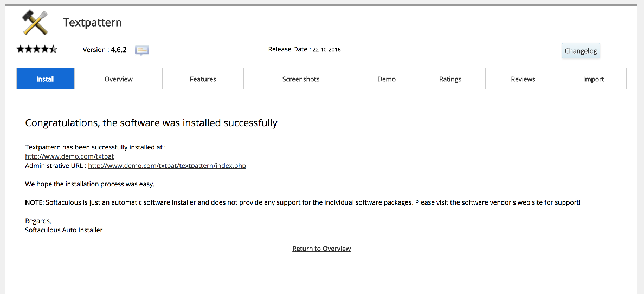Open the Reviews tab
Image resolution: width=644 pixels, height=294 pixels.
click(x=523, y=79)
